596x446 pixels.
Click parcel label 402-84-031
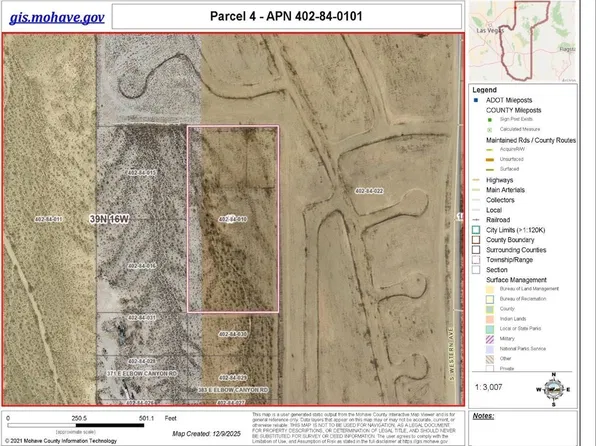[141, 317]
